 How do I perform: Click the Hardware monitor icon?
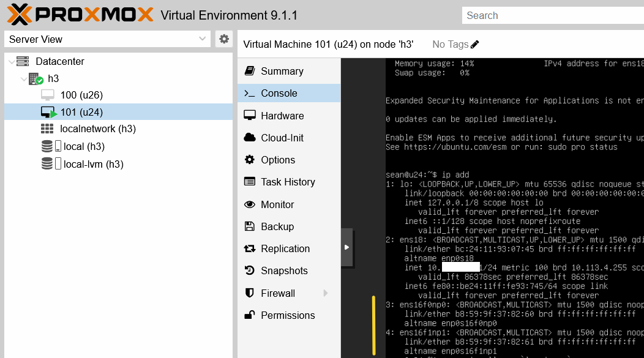pos(250,116)
